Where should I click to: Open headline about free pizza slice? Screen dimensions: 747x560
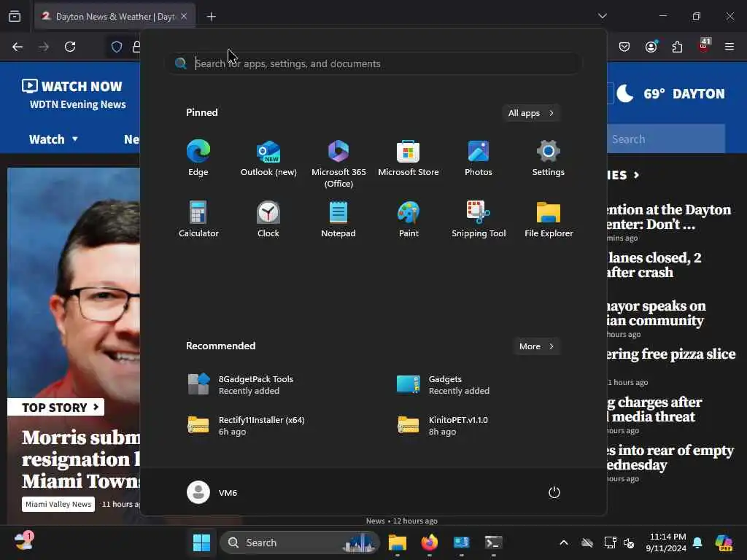[x=671, y=354]
